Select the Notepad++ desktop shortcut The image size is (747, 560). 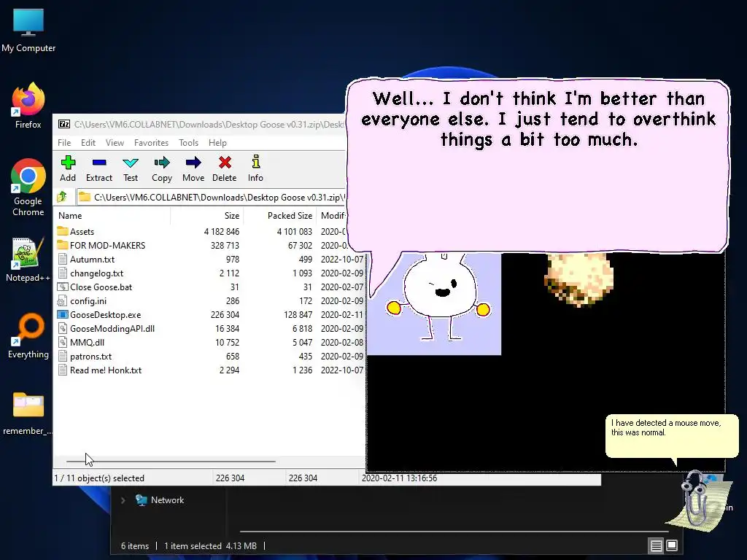[28, 260]
